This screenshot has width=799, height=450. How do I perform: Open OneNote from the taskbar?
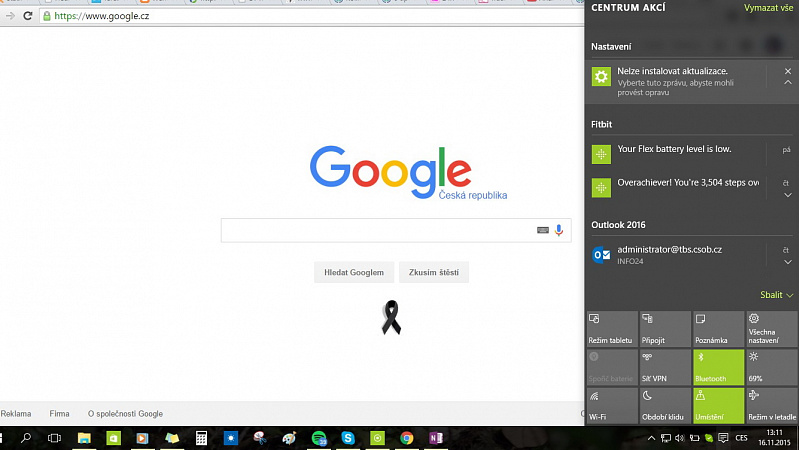[x=436, y=438]
